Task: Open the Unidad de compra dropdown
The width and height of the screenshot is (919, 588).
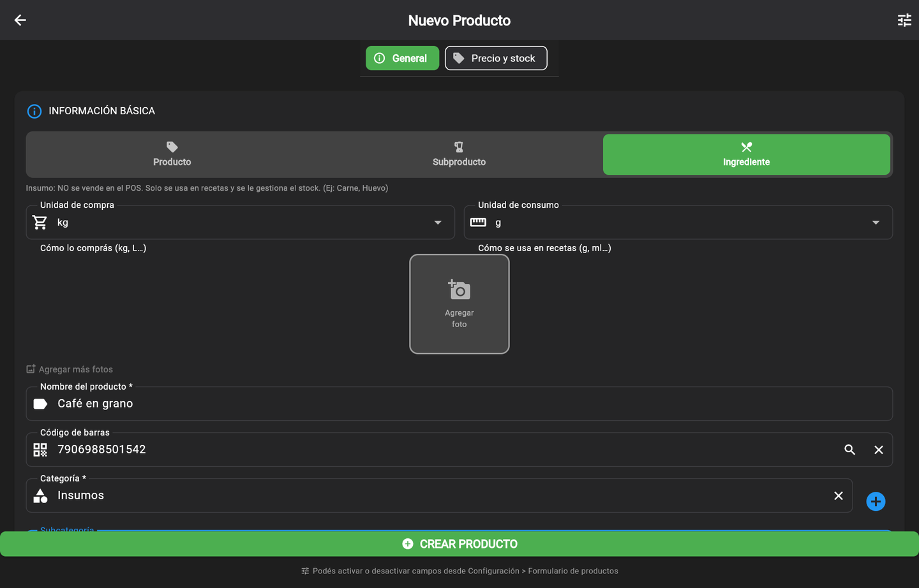Action: (240, 222)
